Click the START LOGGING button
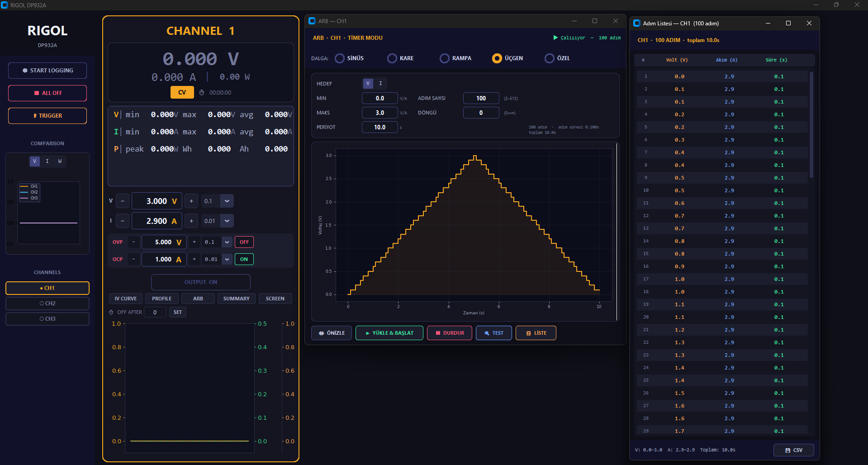Screen dimensions: 868x465 [x=47, y=71]
